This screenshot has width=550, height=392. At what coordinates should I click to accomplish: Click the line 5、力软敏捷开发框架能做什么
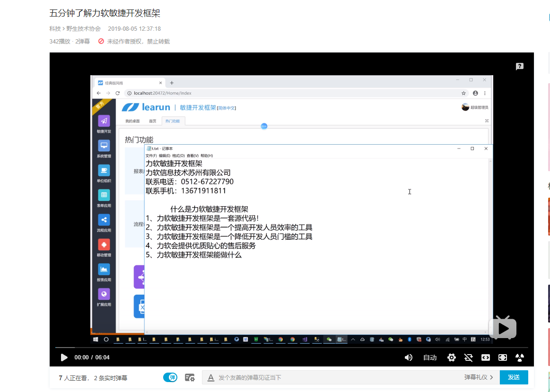(193, 254)
